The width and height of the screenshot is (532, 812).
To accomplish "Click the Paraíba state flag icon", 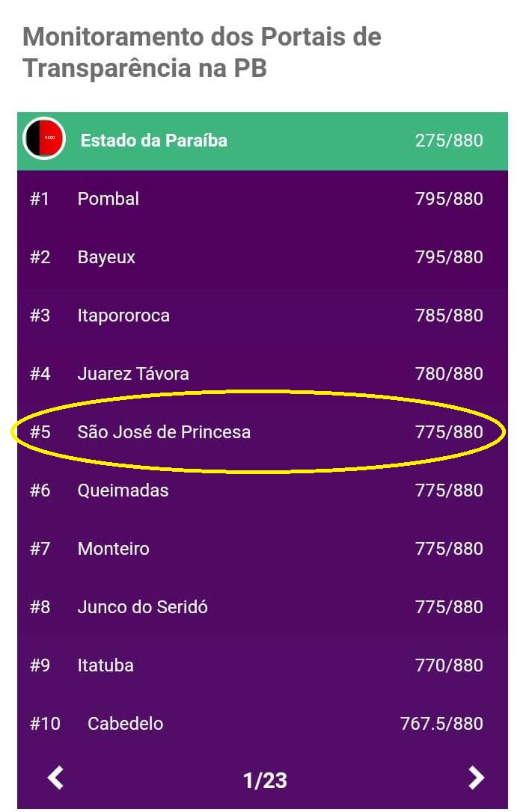I will tap(44, 138).
